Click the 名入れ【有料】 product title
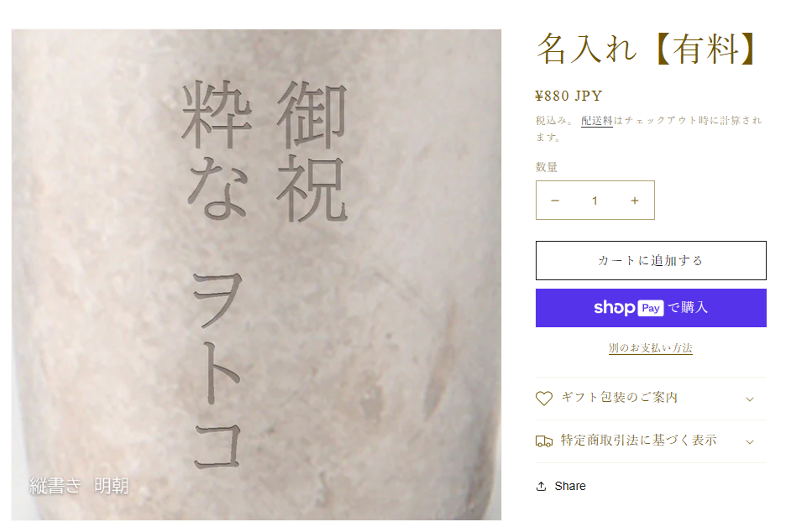The width and height of the screenshot is (791, 532). pos(647,49)
